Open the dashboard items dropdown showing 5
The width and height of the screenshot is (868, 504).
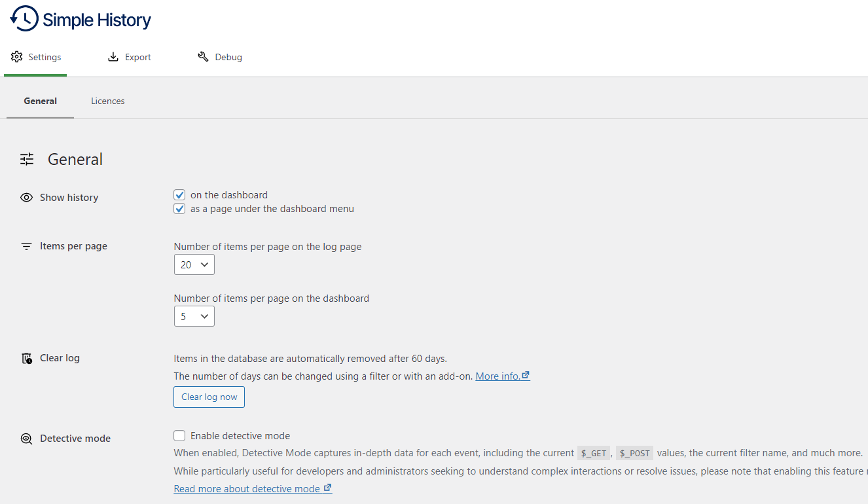pyautogui.click(x=194, y=315)
